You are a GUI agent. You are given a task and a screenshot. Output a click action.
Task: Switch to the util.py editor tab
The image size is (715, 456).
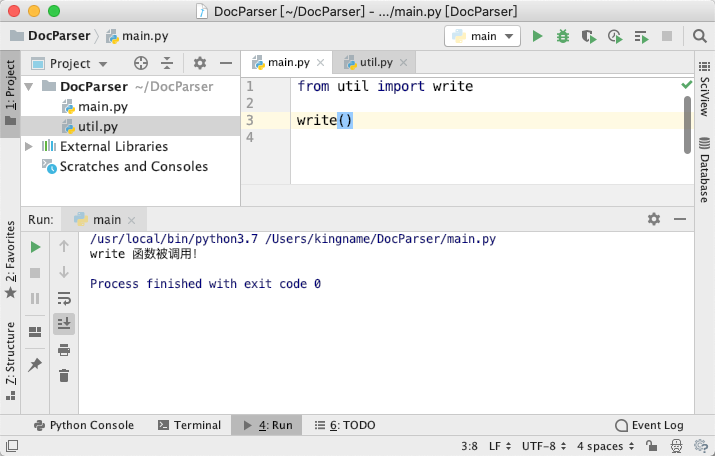(374, 62)
